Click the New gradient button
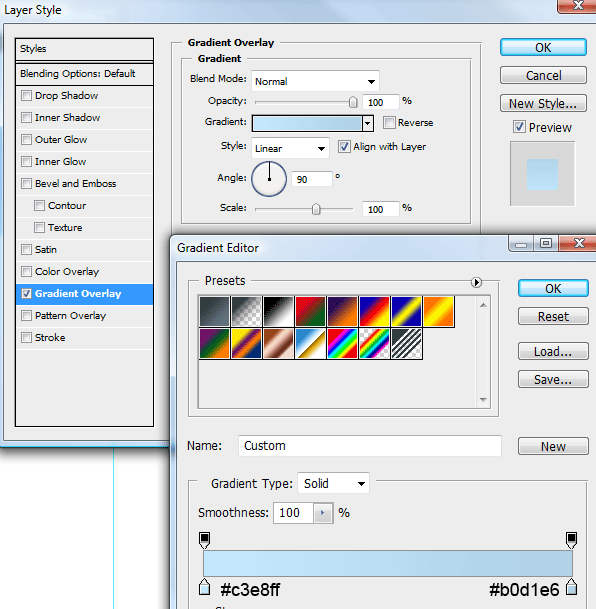The width and height of the screenshot is (596, 609). (x=553, y=446)
